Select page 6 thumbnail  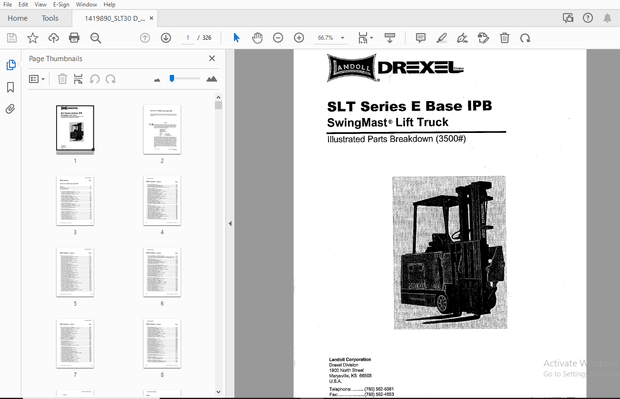(162, 272)
